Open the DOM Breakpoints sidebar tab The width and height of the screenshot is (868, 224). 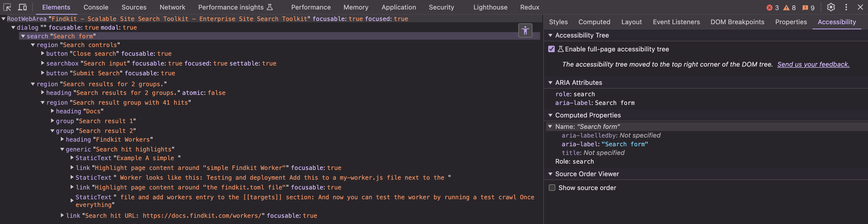pos(737,22)
